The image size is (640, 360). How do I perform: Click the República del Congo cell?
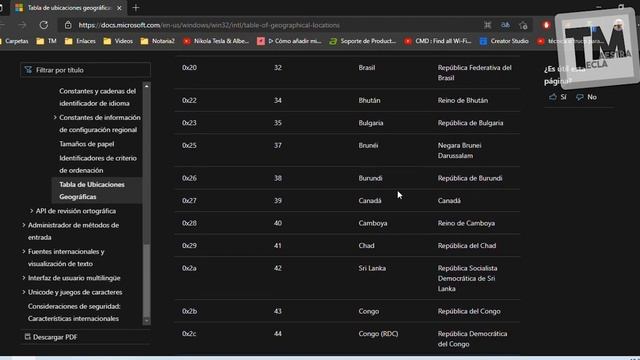click(x=469, y=311)
